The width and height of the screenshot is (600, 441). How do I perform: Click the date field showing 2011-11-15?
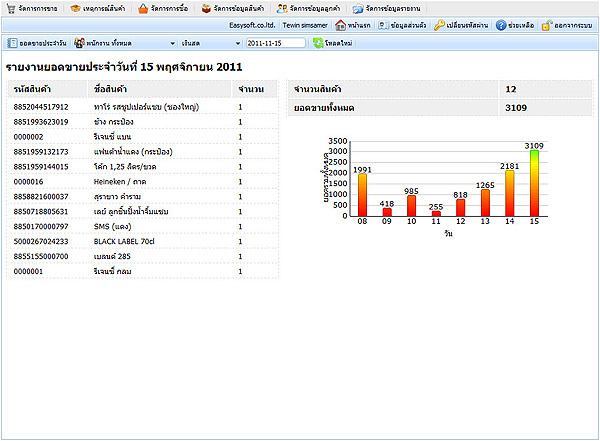pos(276,43)
